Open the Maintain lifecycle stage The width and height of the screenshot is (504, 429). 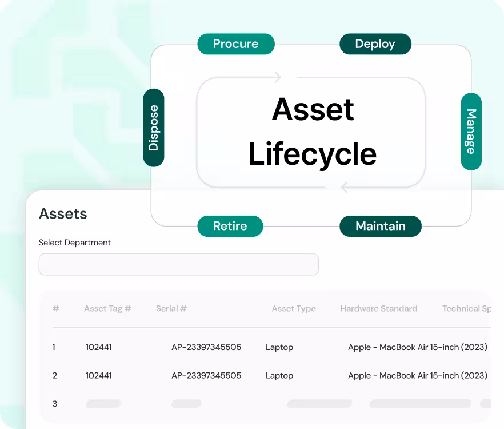click(x=380, y=226)
